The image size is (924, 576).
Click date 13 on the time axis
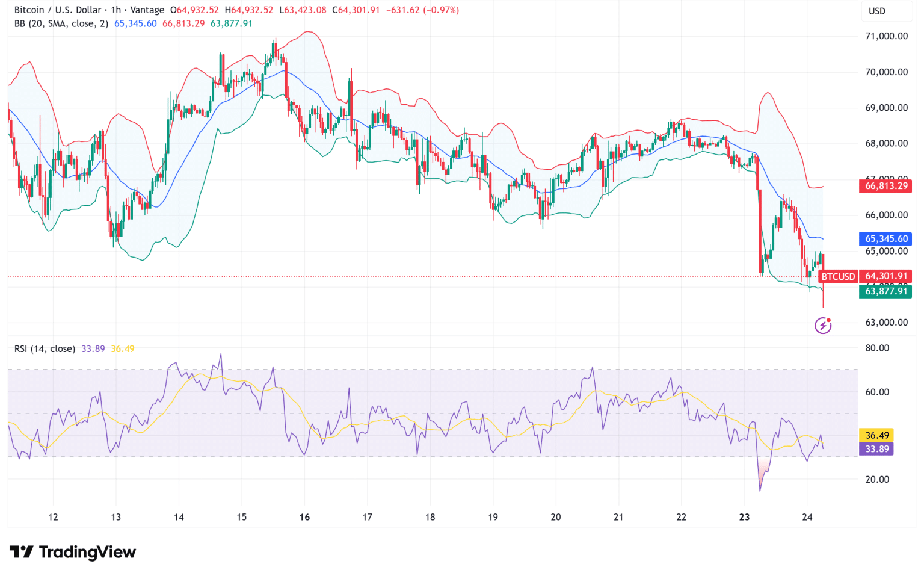pyautogui.click(x=116, y=517)
